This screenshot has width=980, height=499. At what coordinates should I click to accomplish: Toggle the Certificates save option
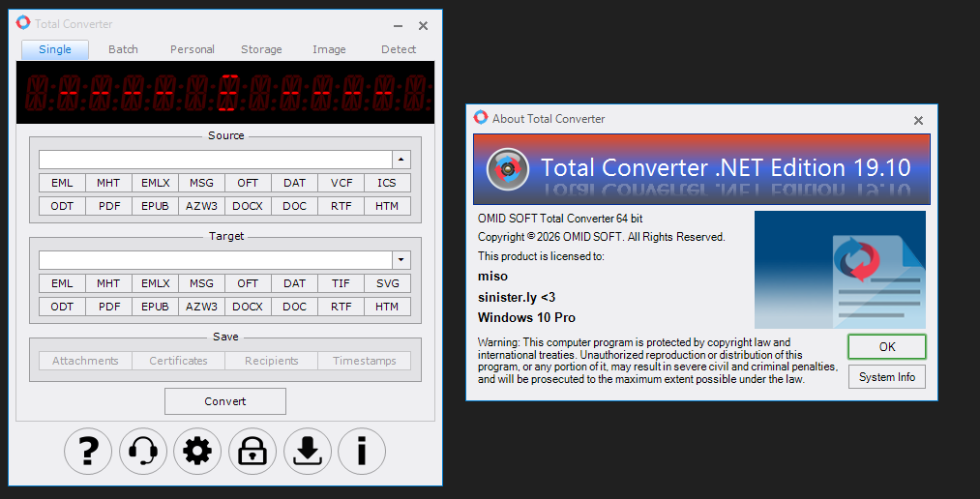[x=178, y=361]
